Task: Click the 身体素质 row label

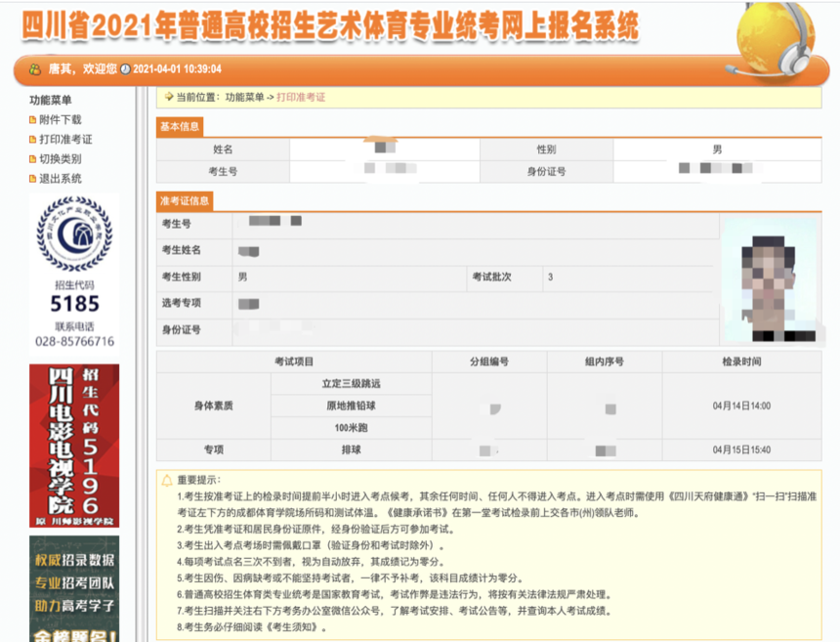Action: coord(213,406)
